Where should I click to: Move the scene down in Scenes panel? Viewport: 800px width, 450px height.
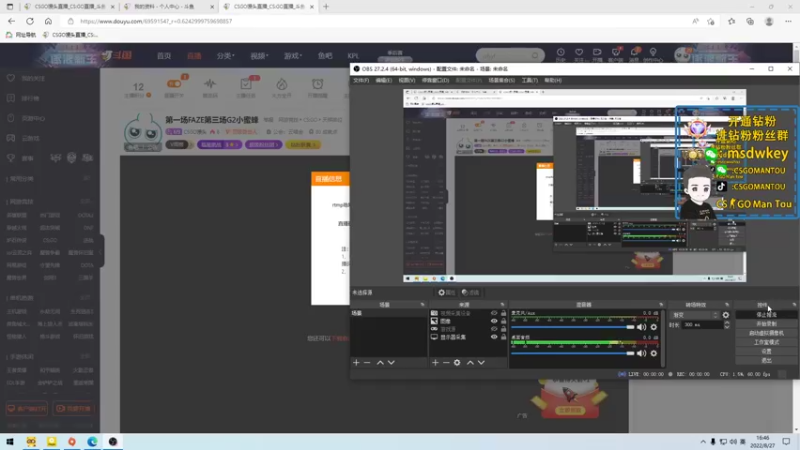[x=391, y=362]
